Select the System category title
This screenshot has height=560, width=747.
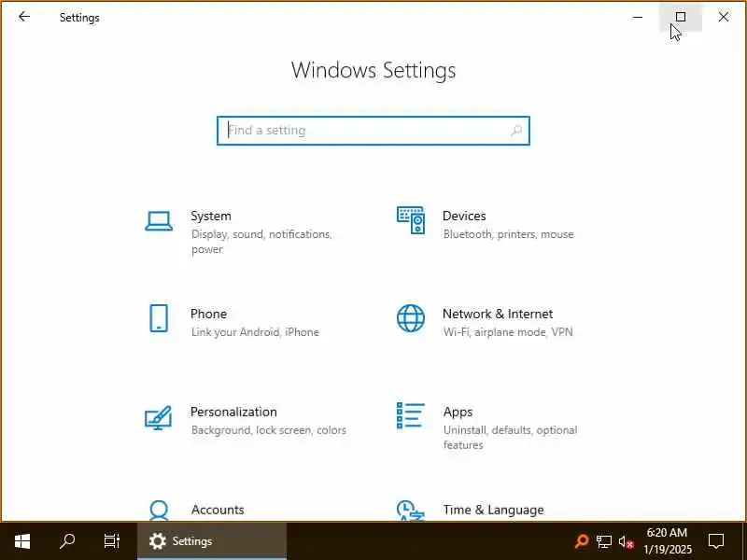211,216
